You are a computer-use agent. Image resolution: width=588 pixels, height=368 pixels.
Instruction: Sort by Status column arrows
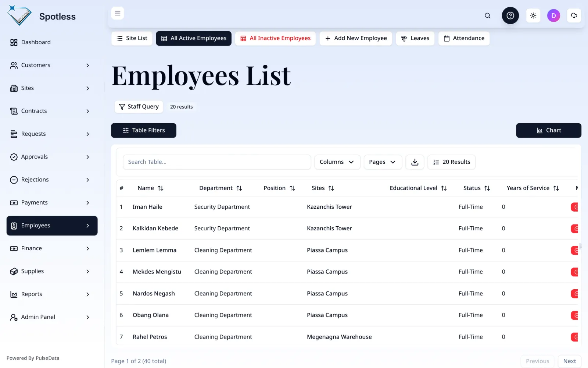click(x=487, y=188)
